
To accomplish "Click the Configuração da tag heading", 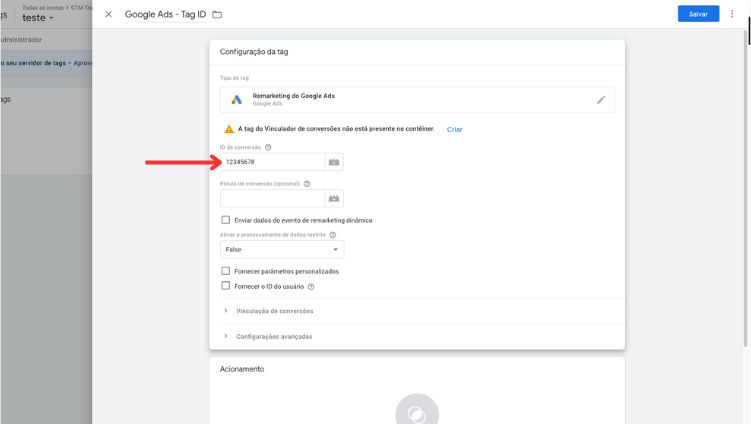I will (254, 52).
